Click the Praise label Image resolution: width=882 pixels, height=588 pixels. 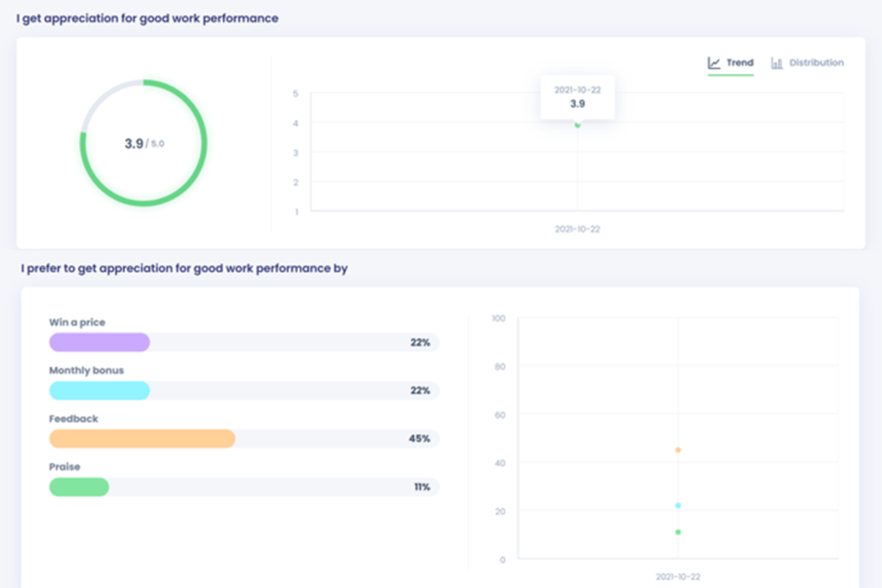coord(64,467)
